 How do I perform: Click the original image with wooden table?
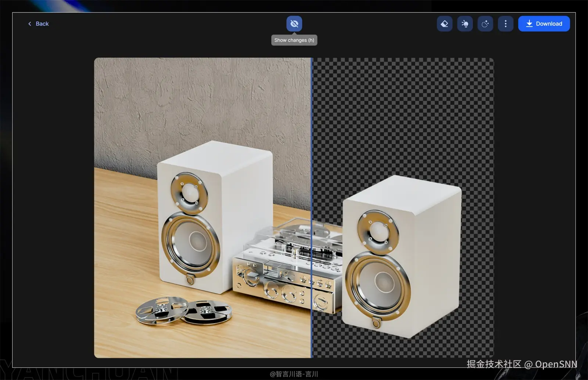202,208
